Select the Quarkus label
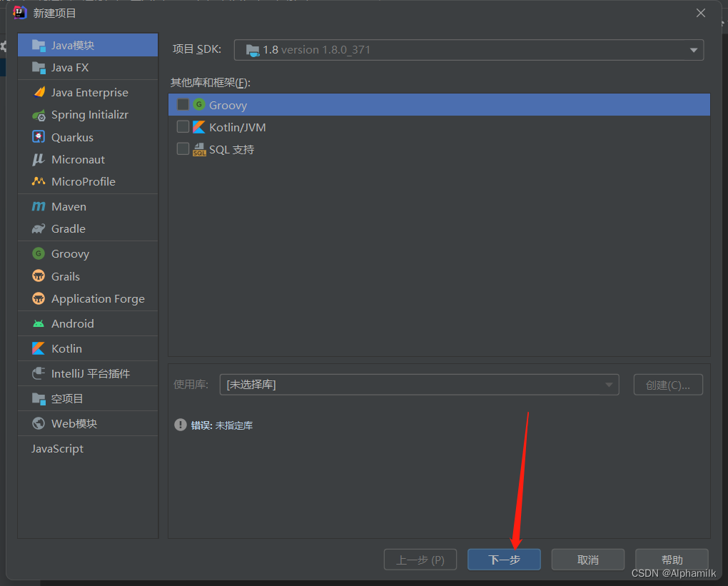 click(x=72, y=138)
